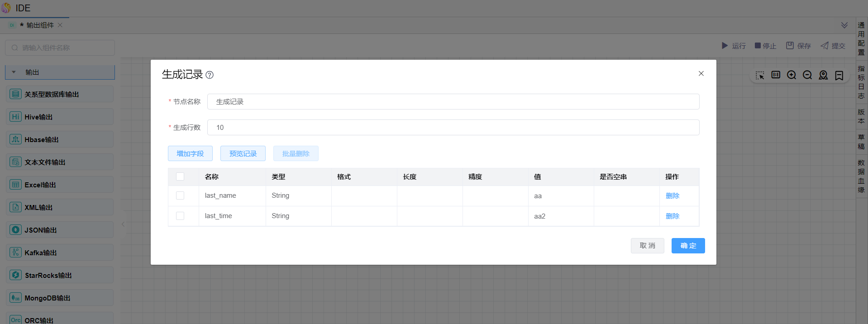868x324 pixels.
Task: Collapse the left component panel arrow
Action: [123, 224]
